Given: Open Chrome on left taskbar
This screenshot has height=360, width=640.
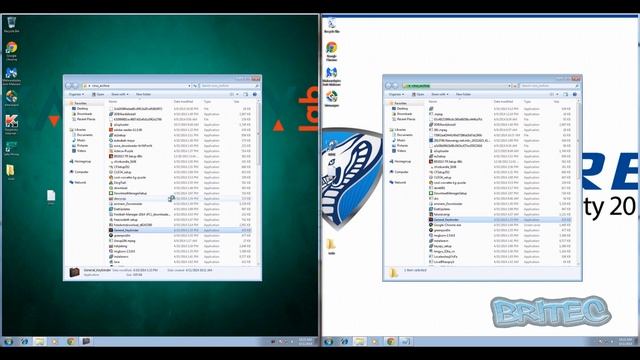Looking at the screenshot, I should (71, 341).
